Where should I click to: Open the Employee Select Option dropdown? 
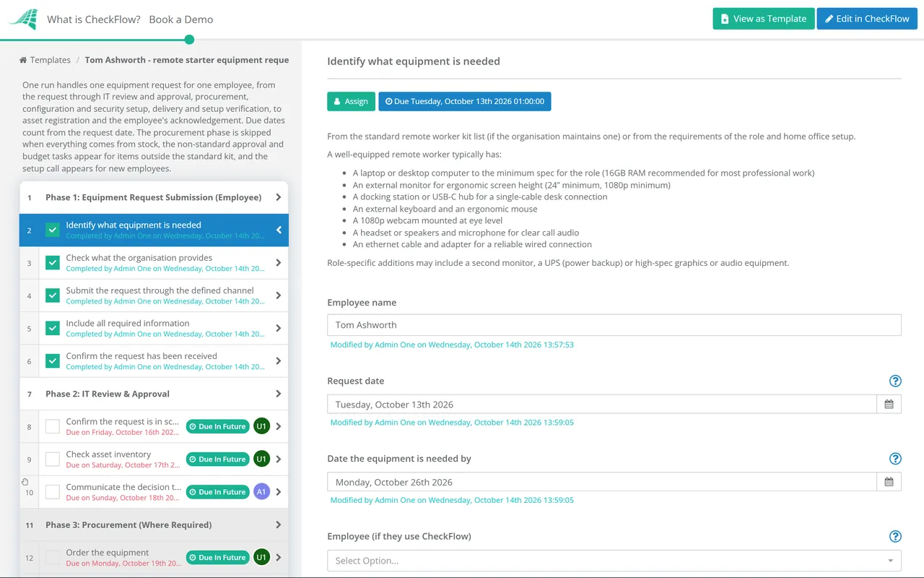click(x=614, y=561)
